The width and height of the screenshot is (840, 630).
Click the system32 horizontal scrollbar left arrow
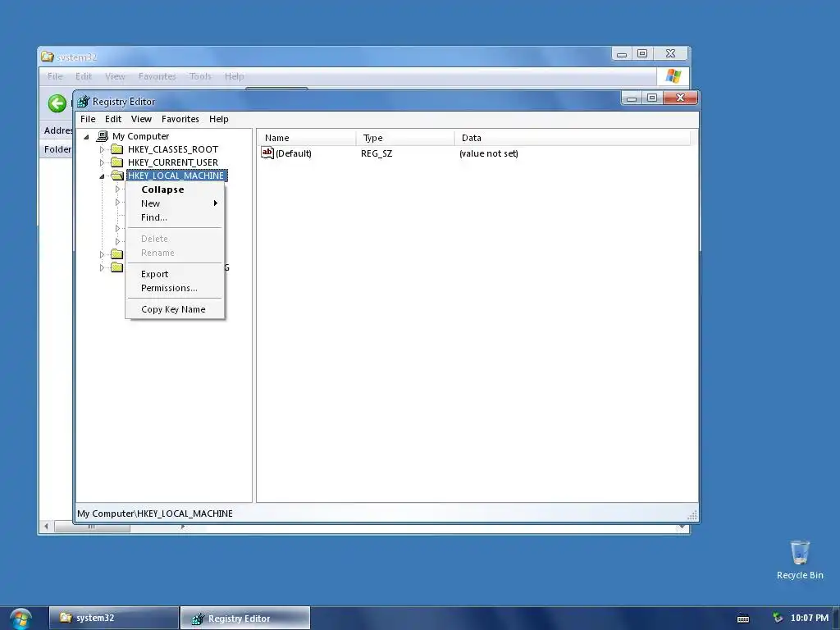[46, 527]
